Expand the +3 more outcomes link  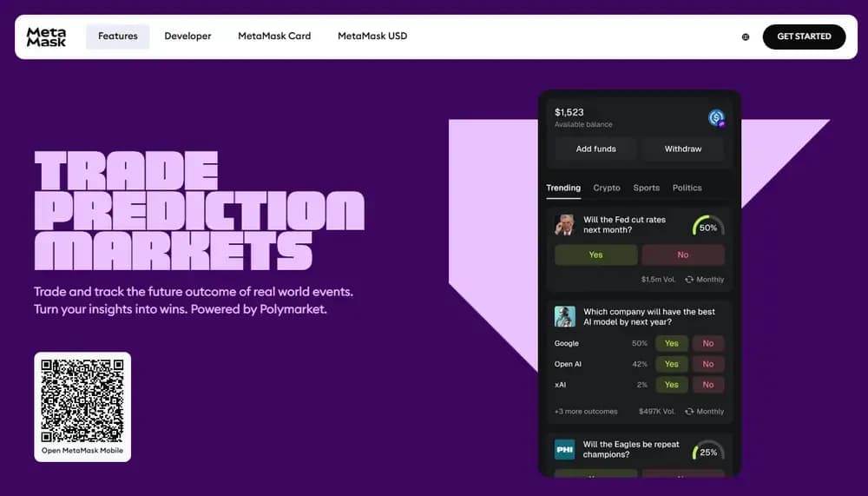tap(586, 411)
